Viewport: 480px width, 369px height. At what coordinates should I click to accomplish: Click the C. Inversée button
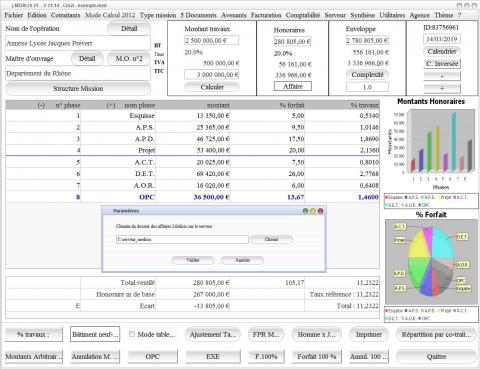coord(442,64)
